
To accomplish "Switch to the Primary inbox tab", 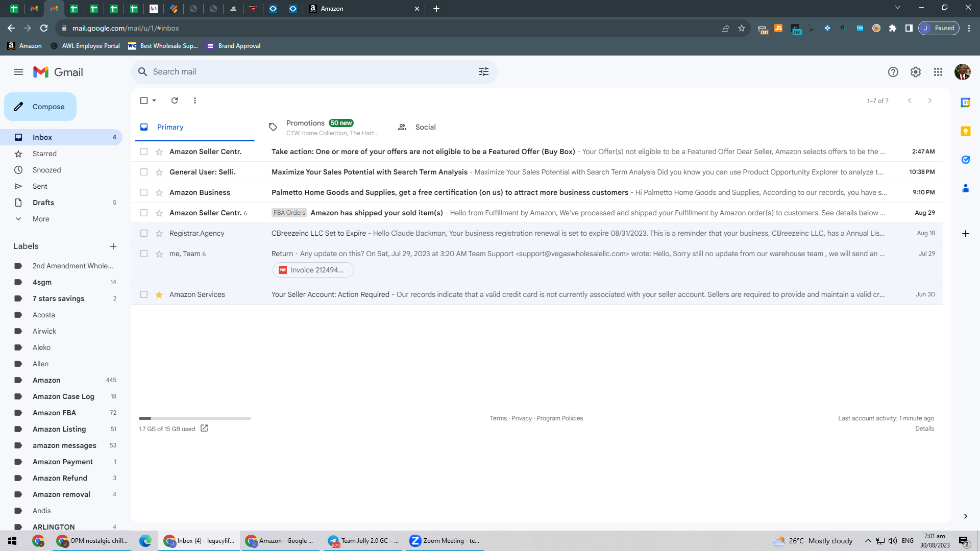I will (194, 127).
